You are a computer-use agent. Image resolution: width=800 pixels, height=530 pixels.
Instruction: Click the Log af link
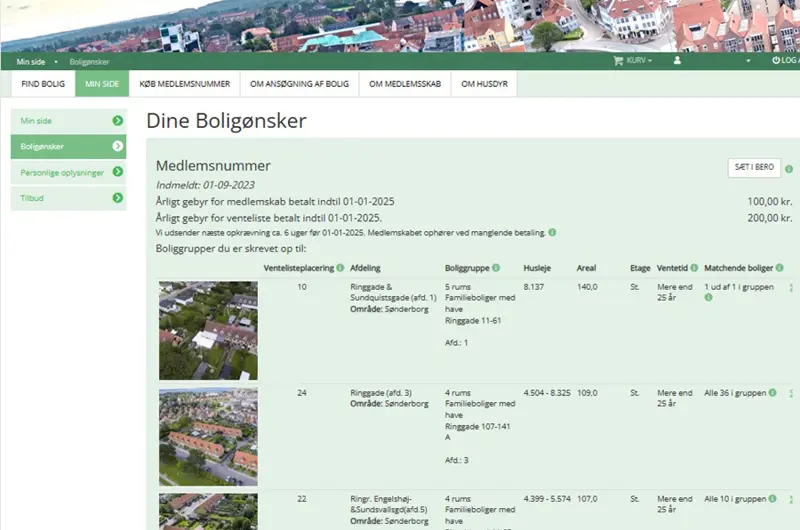click(x=785, y=61)
